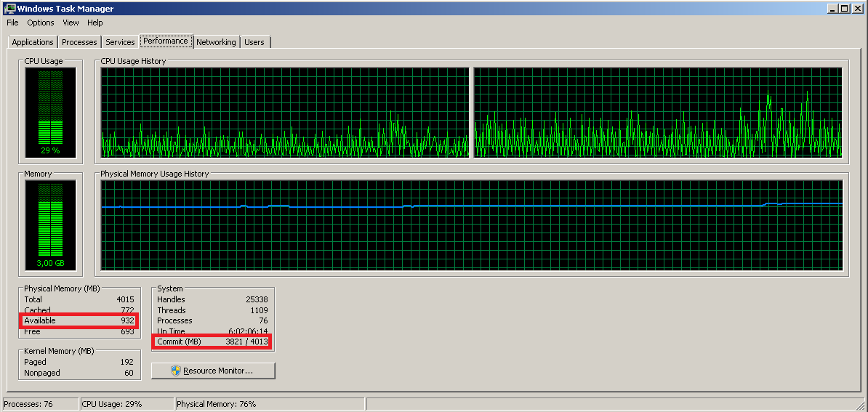Click the CPU Usage 29 % meter

[50, 114]
